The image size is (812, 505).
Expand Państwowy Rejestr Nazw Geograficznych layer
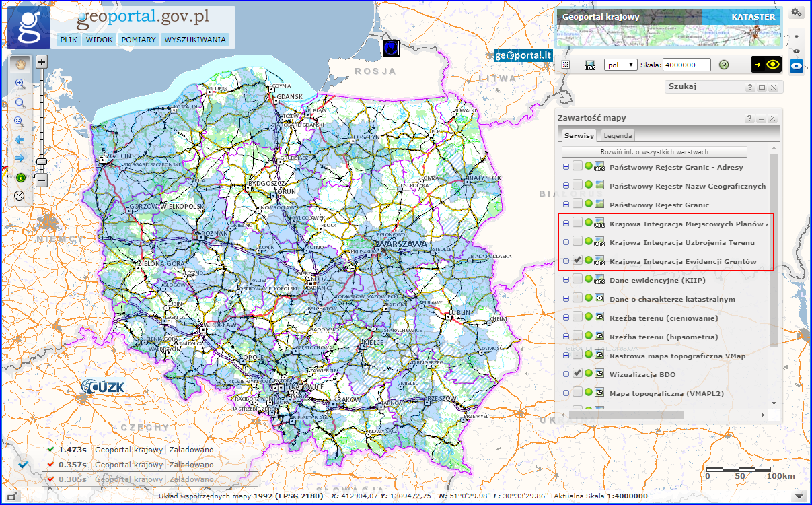pos(566,185)
